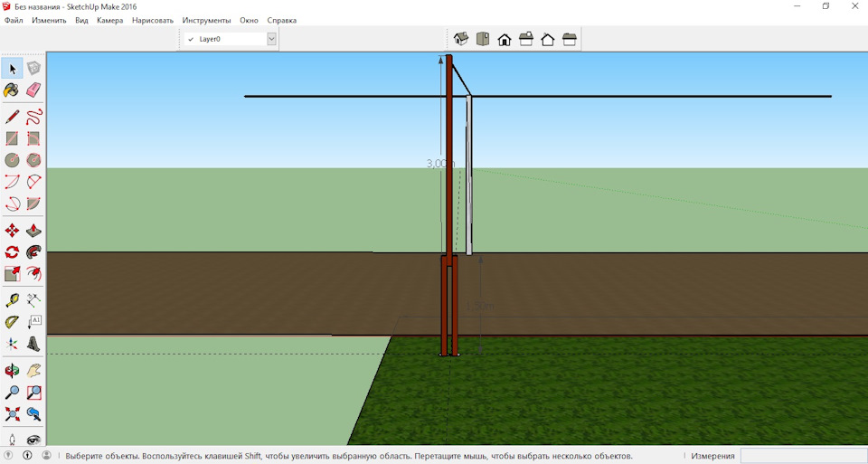The width and height of the screenshot is (868, 464).
Task: Activate the Tape Measure tool
Action: [x=12, y=299]
